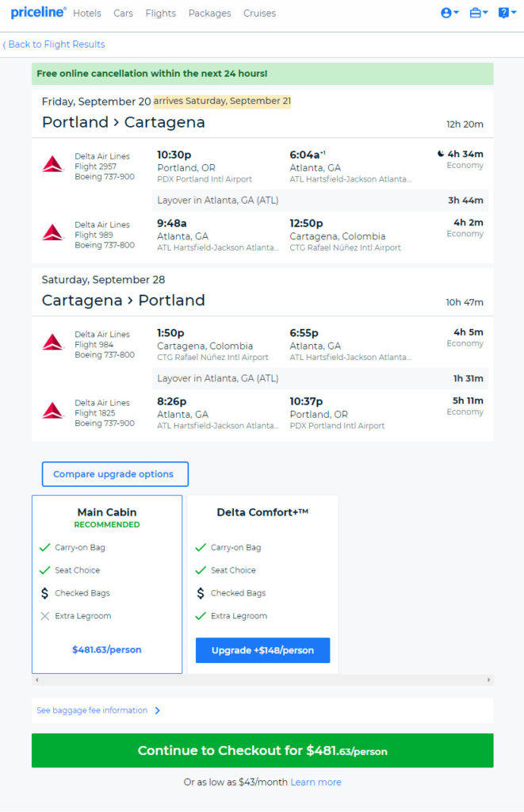Click Delta logo for Flight 2957
This screenshot has height=812, width=524.
tap(53, 164)
